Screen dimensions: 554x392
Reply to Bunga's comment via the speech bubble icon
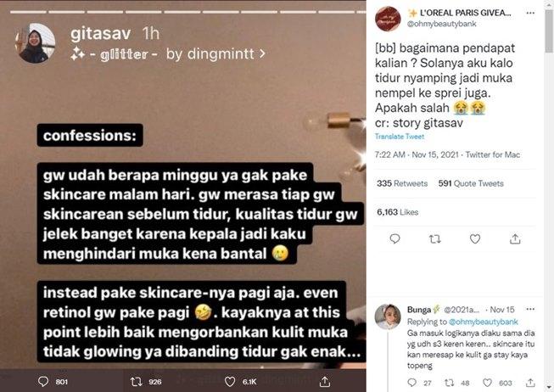[x=411, y=383]
